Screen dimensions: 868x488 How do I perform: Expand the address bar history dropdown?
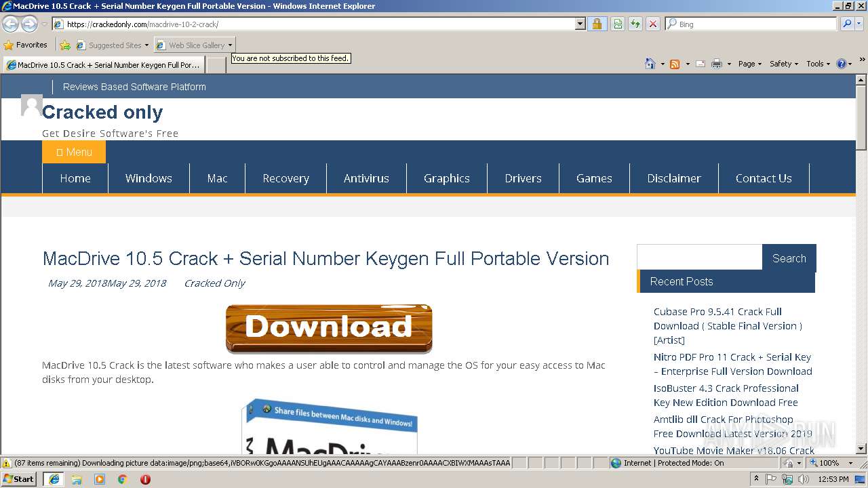click(x=580, y=24)
